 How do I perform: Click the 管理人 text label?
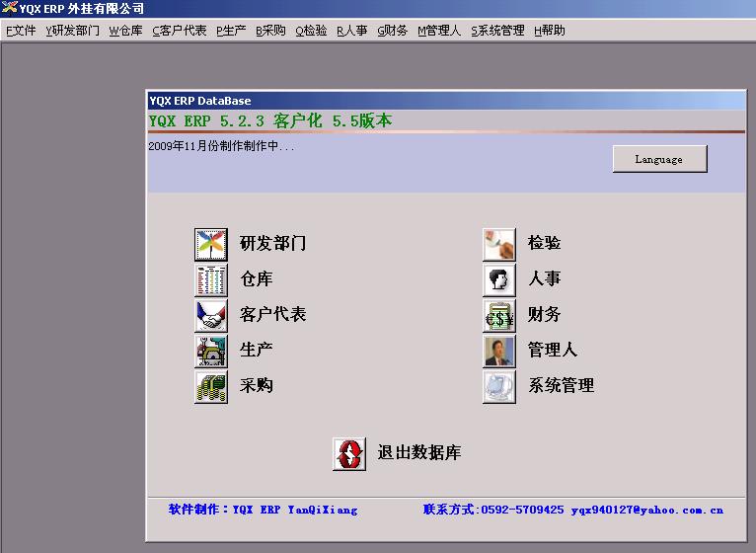[x=553, y=350]
